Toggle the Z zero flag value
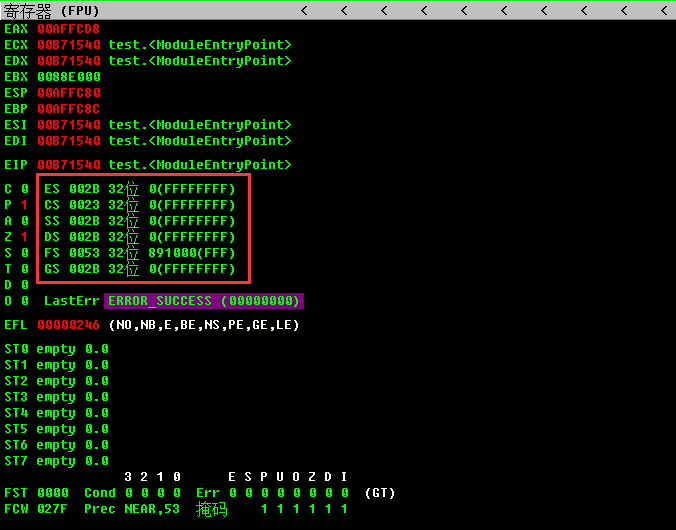This screenshot has height=530, width=676. 25,237
